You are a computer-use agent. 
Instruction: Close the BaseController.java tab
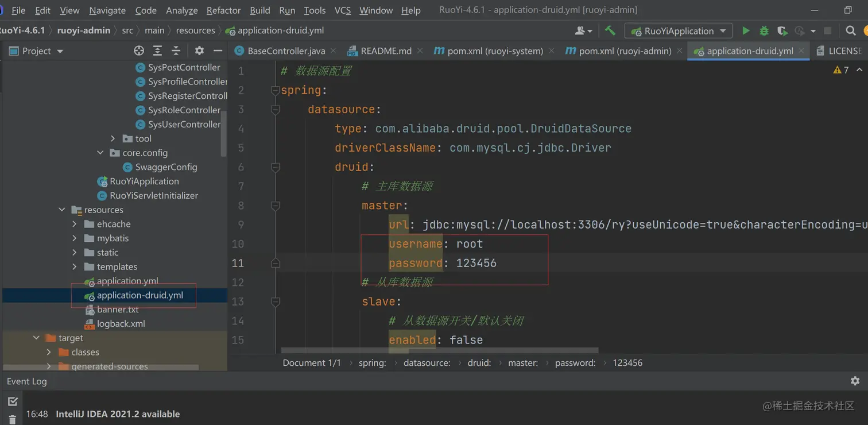pyautogui.click(x=332, y=51)
